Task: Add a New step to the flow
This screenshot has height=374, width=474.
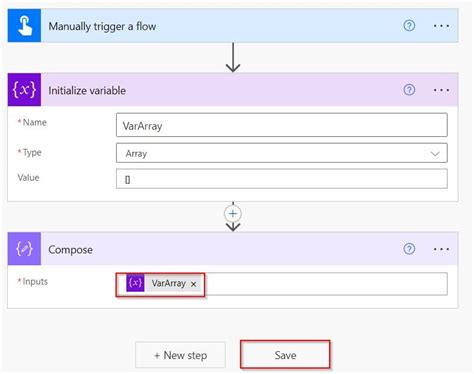Action: (x=180, y=355)
